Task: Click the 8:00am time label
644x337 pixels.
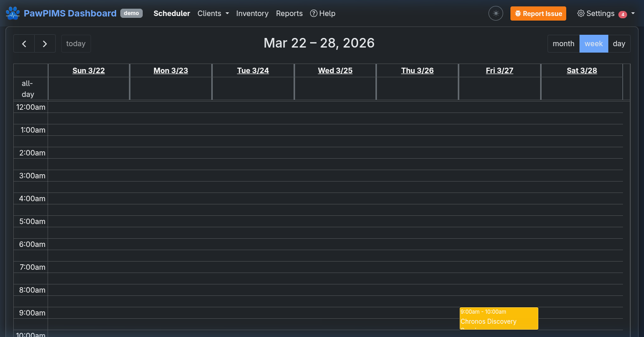Action: [32, 290]
